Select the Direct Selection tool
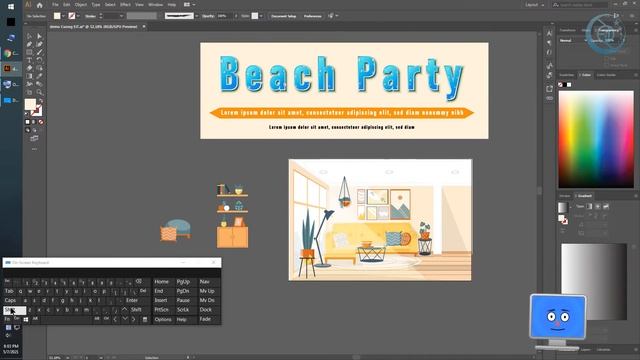The width and height of the screenshot is (640, 360). pos(39,36)
